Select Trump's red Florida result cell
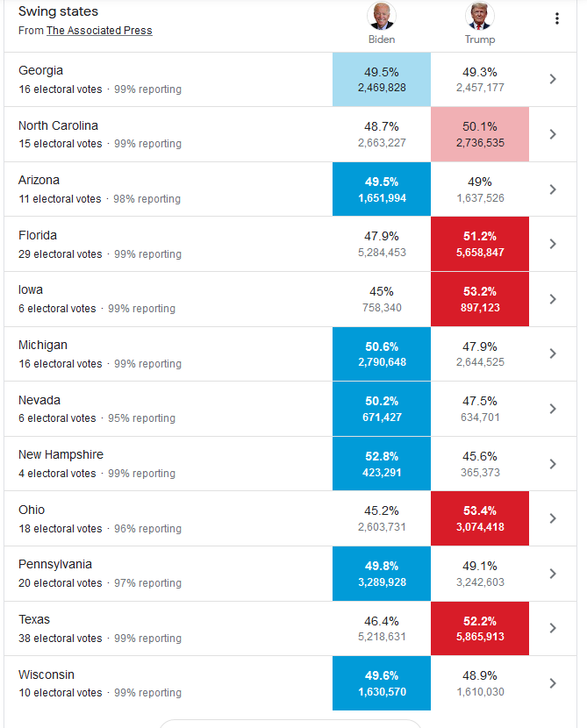Image resolution: width=587 pixels, height=728 pixels. (x=480, y=244)
